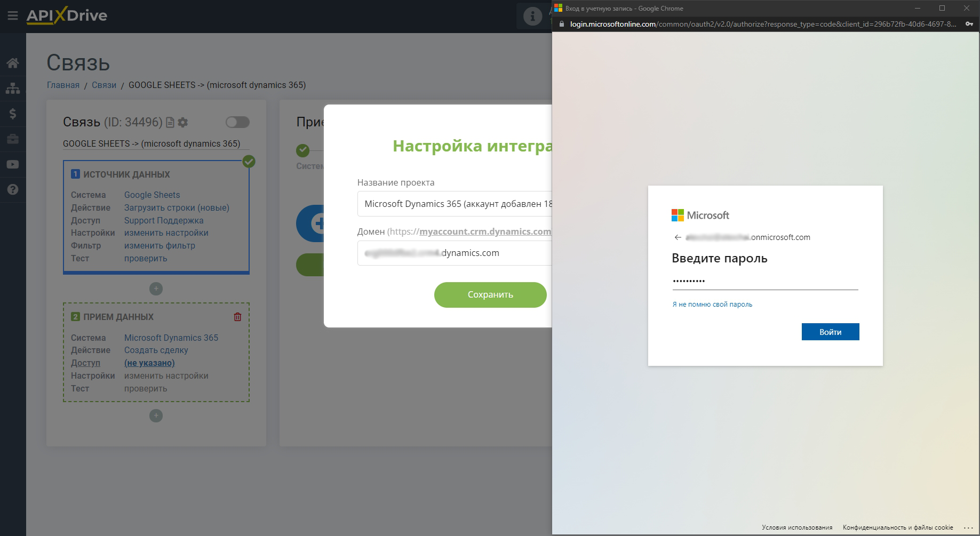Open Google Sheets system link
The height and width of the screenshot is (536, 980).
pos(152,195)
